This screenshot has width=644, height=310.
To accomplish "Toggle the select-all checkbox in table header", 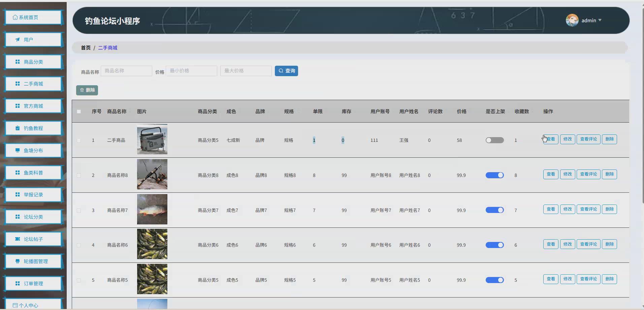I will tap(79, 112).
